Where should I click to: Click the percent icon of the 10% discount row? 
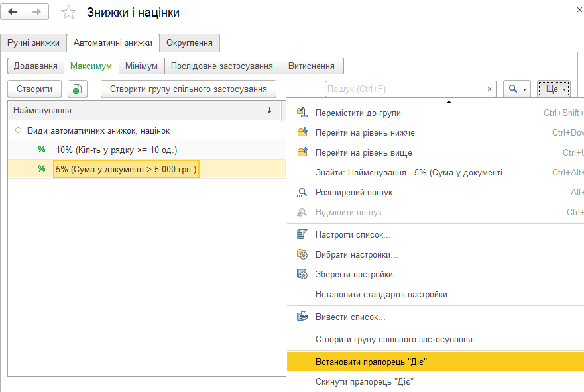point(42,150)
